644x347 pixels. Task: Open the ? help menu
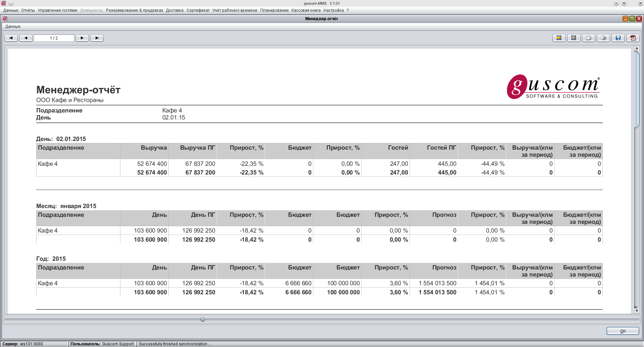[348, 10]
